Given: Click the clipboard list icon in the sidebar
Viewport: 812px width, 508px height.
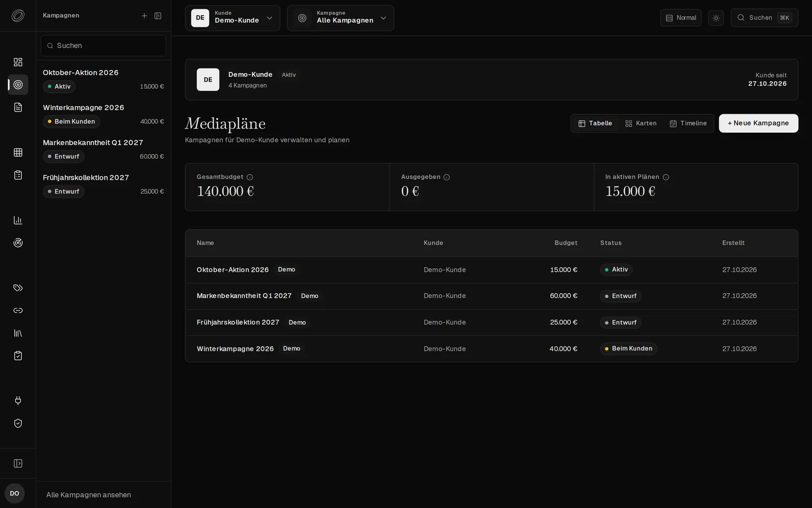Looking at the screenshot, I should pyautogui.click(x=18, y=175).
